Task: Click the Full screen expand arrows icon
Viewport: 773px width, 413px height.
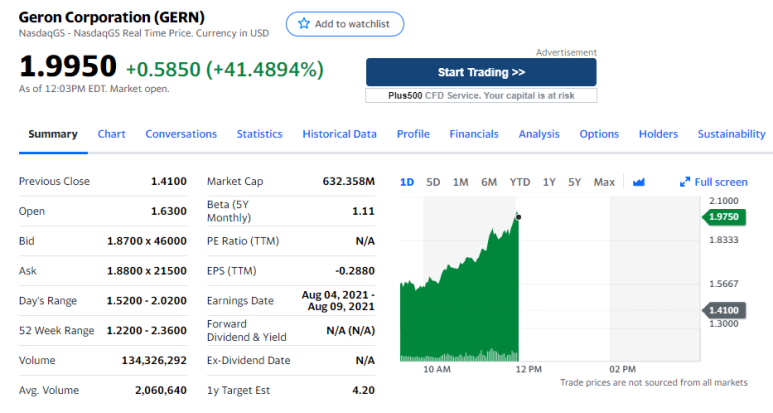Action: (684, 182)
